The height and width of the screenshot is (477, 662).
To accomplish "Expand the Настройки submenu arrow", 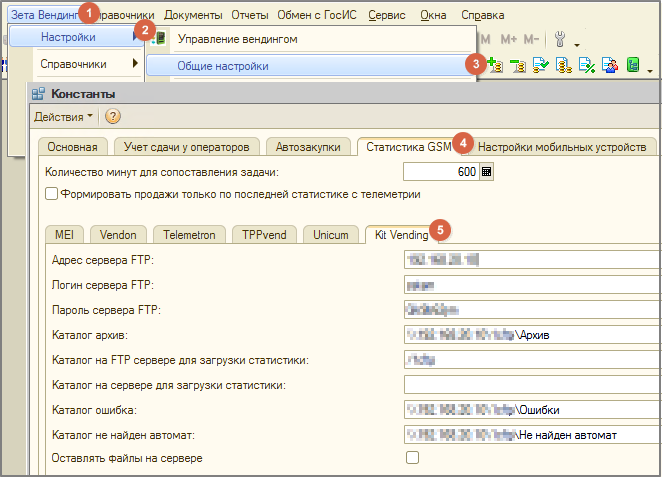I will click(x=135, y=36).
